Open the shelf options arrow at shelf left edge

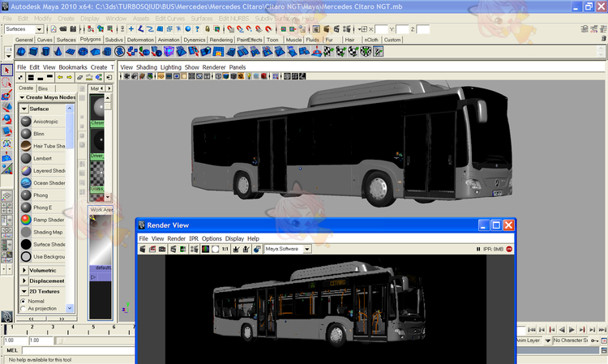click(x=8, y=57)
